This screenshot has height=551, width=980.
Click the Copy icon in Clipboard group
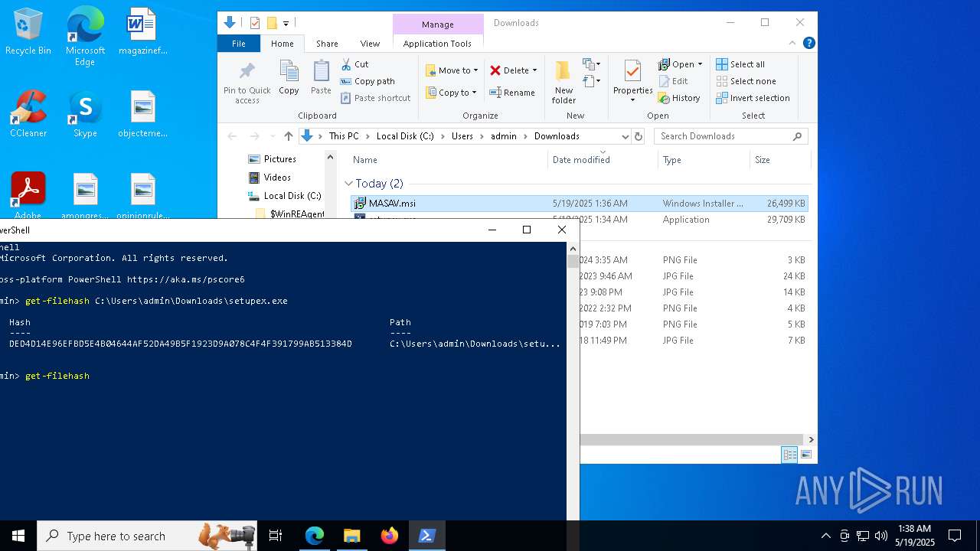click(x=289, y=78)
